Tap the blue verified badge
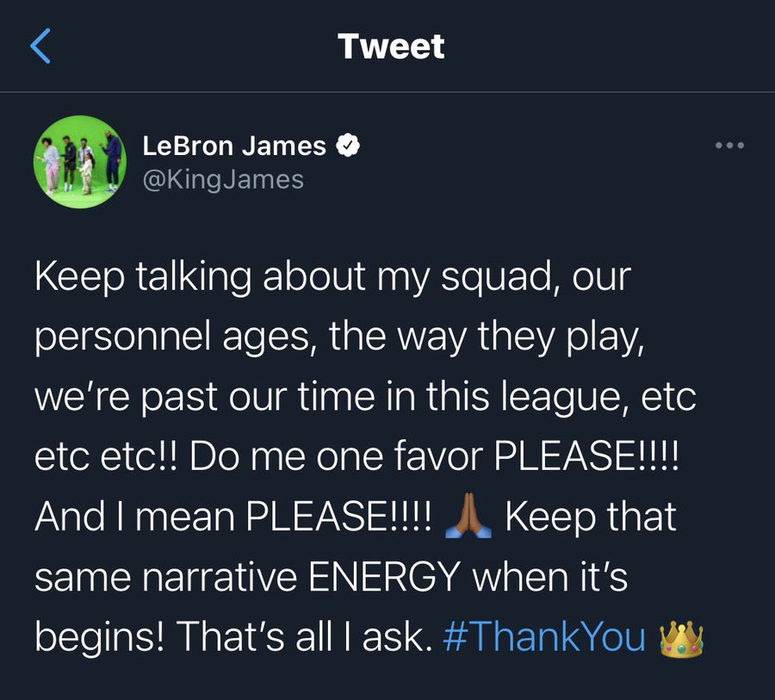Viewport: 775px width, 700px height. [346, 146]
